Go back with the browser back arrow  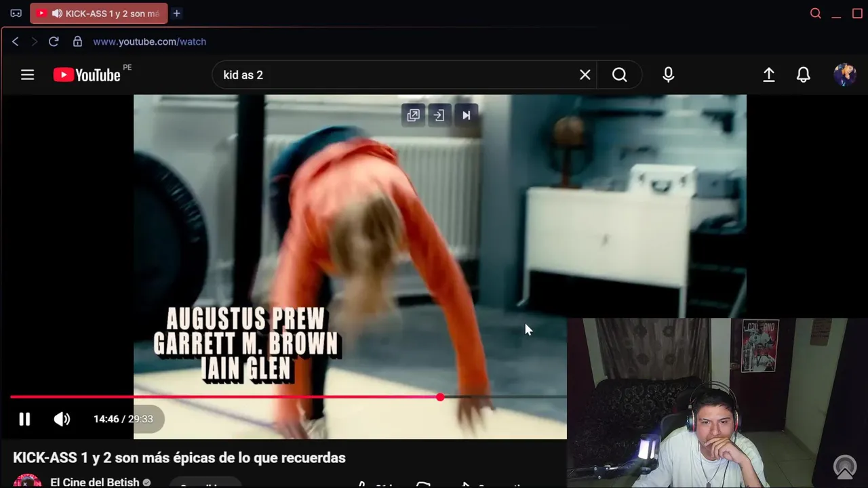tap(15, 41)
